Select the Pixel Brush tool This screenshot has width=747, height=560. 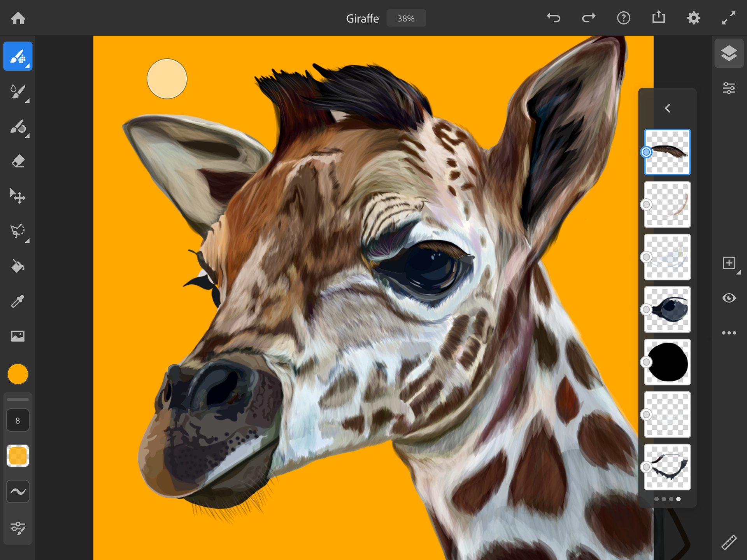click(x=18, y=56)
